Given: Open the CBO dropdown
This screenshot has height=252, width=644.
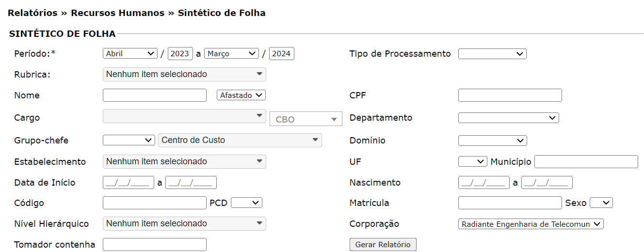Looking at the screenshot, I should coord(306,119).
